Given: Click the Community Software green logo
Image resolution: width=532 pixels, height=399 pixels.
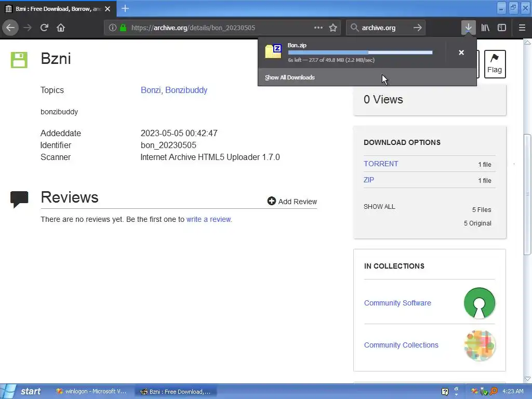Looking at the screenshot, I should point(480,303).
